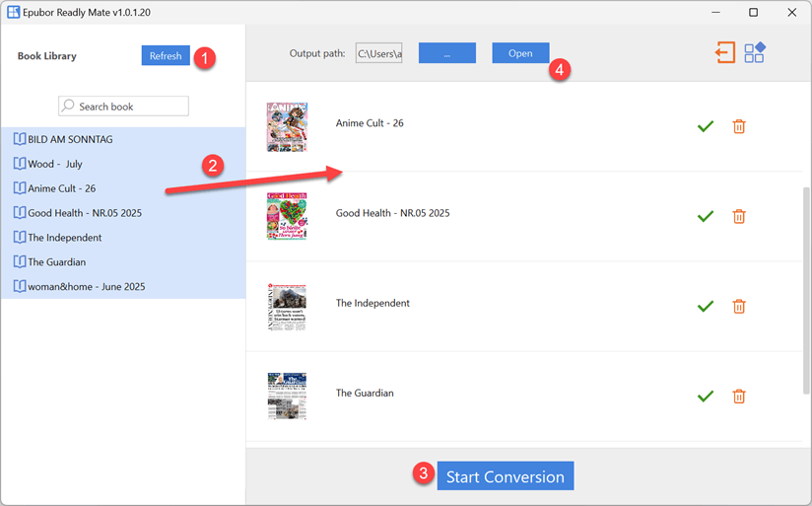Click the book icon beside Wood - July
The image size is (812, 506).
20,164
